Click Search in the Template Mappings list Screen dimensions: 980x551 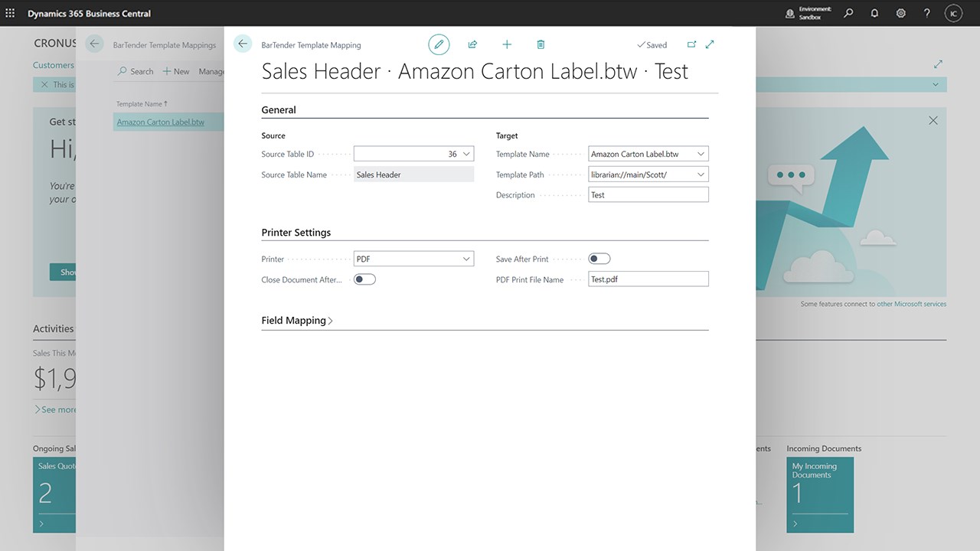(136, 71)
